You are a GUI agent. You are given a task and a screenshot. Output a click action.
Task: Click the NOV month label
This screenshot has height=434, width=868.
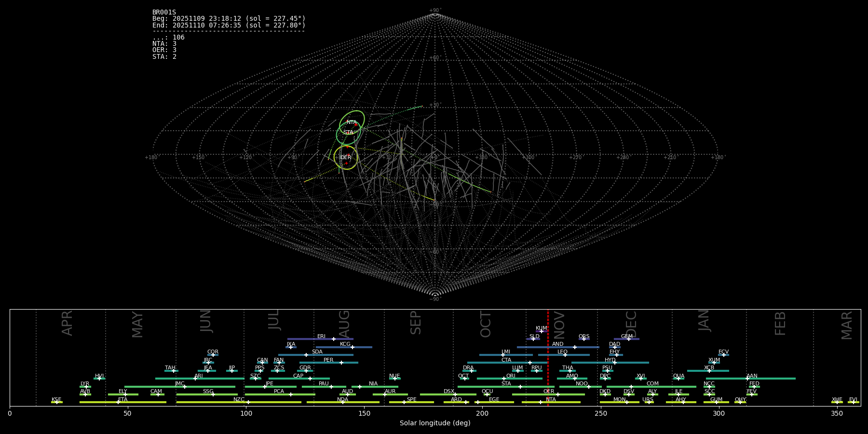559,325
